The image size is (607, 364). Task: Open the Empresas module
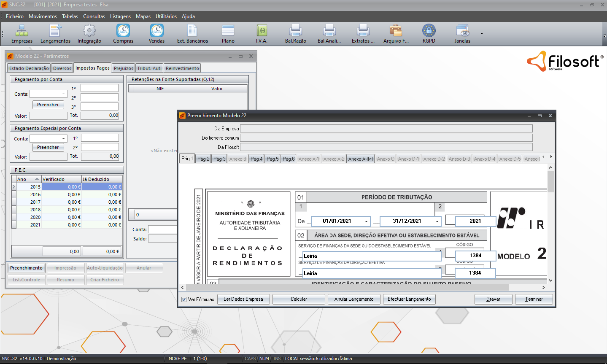tap(22, 34)
